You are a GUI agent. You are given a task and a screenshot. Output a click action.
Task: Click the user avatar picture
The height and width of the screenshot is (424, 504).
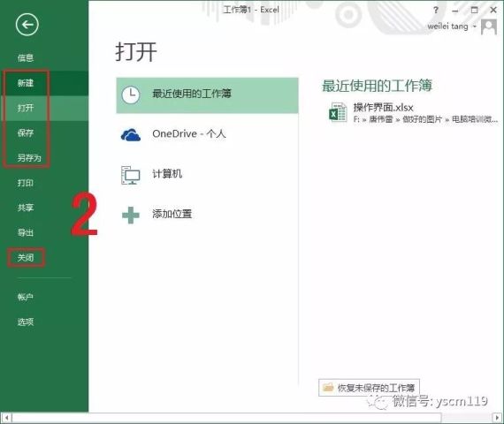pos(489,27)
